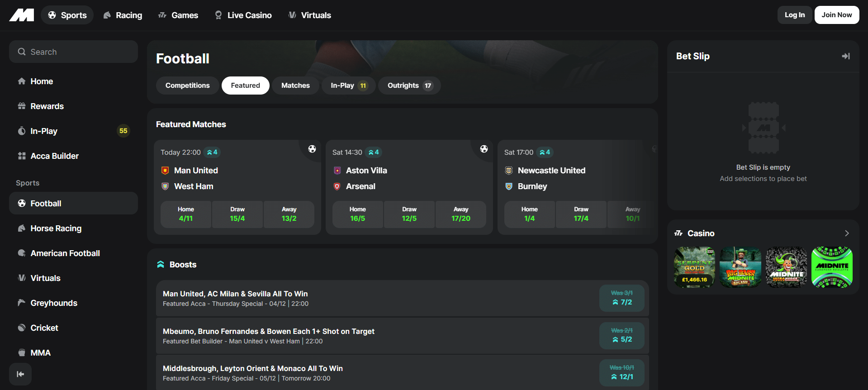Open Big Bass Midnite Splash game thumbnail
Image resolution: width=868 pixels, height=390 pixels.
740,267
